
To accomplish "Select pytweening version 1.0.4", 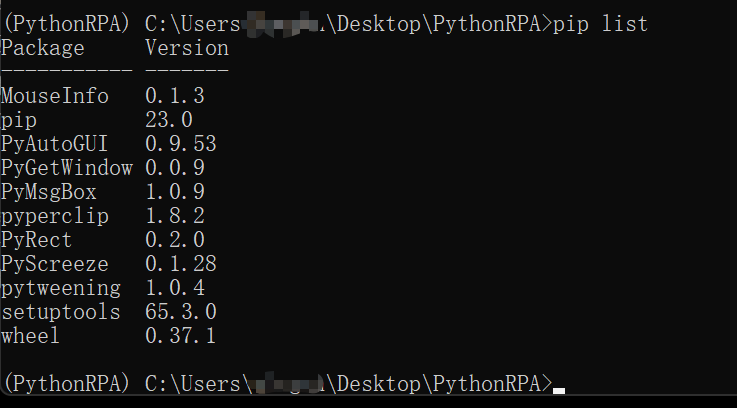I will click(175, 288).
